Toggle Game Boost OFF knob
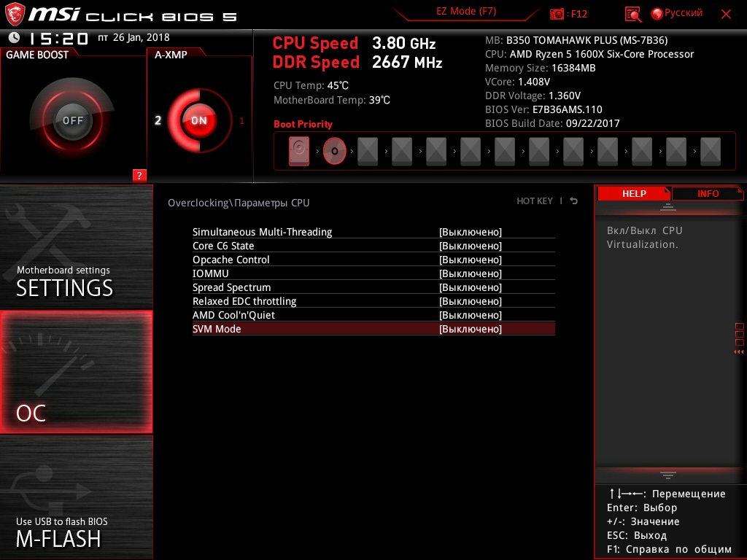Screen dimensions: 747x560 coord(72,120)
